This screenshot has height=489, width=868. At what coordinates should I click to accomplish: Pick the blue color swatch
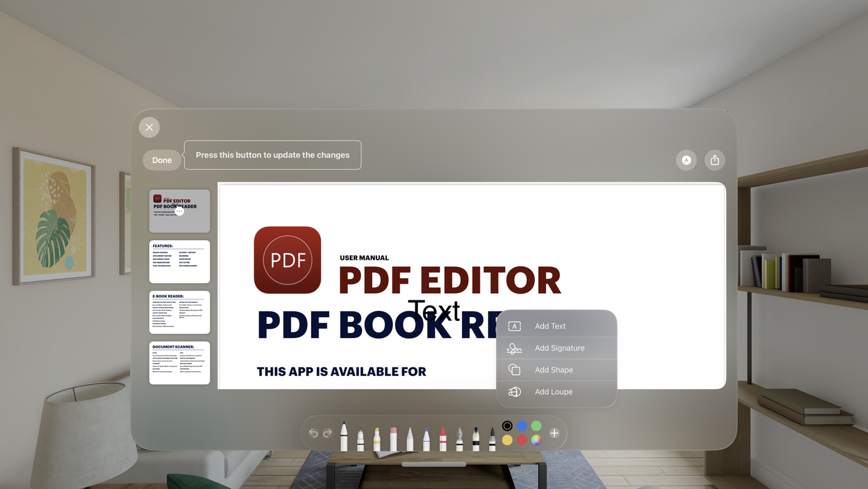[522, 426]
